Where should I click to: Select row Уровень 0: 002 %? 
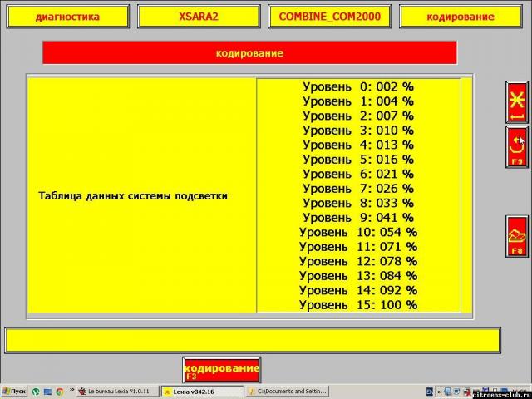358,86
